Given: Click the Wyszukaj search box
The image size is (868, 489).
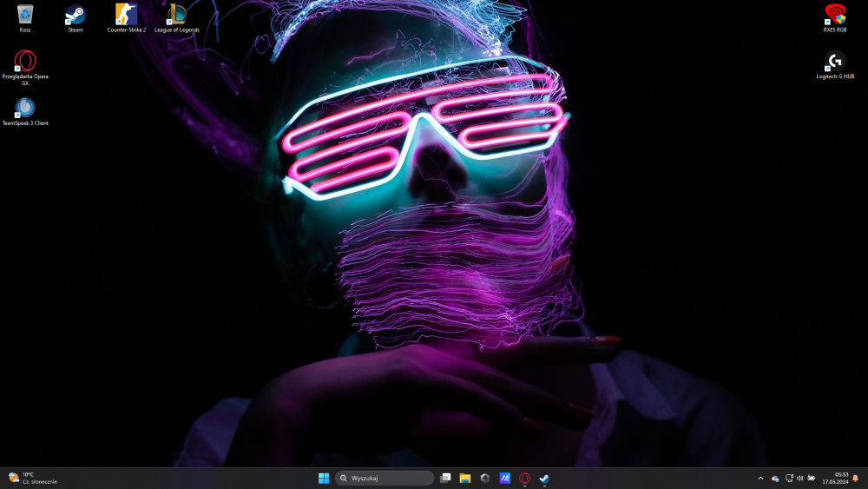Looking at the screenshot, I should pyautogui.click(x=385, y=478).
